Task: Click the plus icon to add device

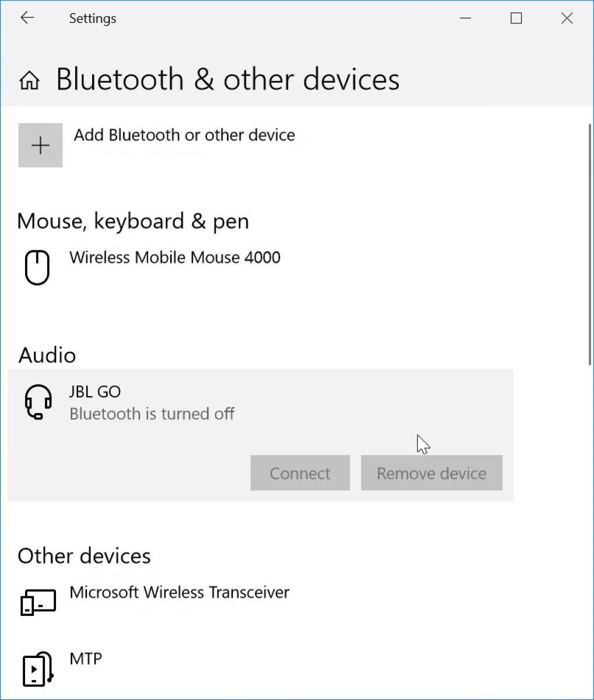Action: pyautogui.click(x=40, y=145)
